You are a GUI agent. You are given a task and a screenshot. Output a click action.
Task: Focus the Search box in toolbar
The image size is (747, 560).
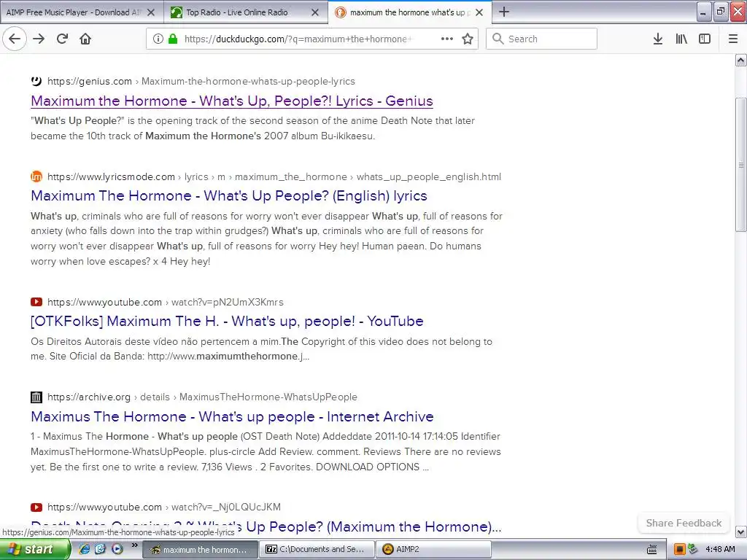[x=542, y=39]
